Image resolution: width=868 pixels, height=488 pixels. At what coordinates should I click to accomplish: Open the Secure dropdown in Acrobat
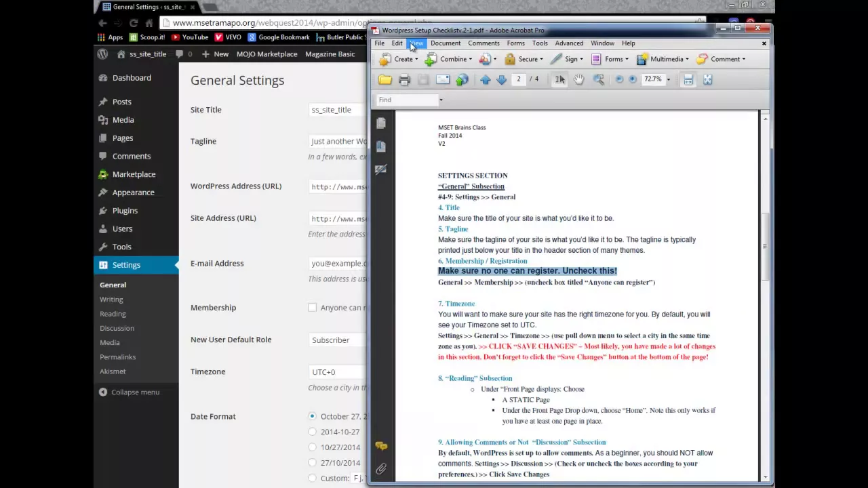pos(523,60)
